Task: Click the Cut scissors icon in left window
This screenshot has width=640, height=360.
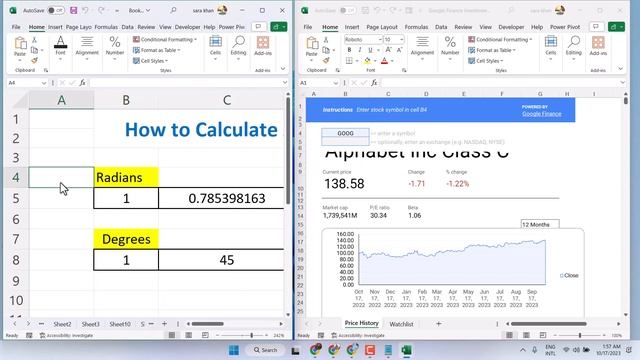Action: pyautogui.click(x=34, y=40)
